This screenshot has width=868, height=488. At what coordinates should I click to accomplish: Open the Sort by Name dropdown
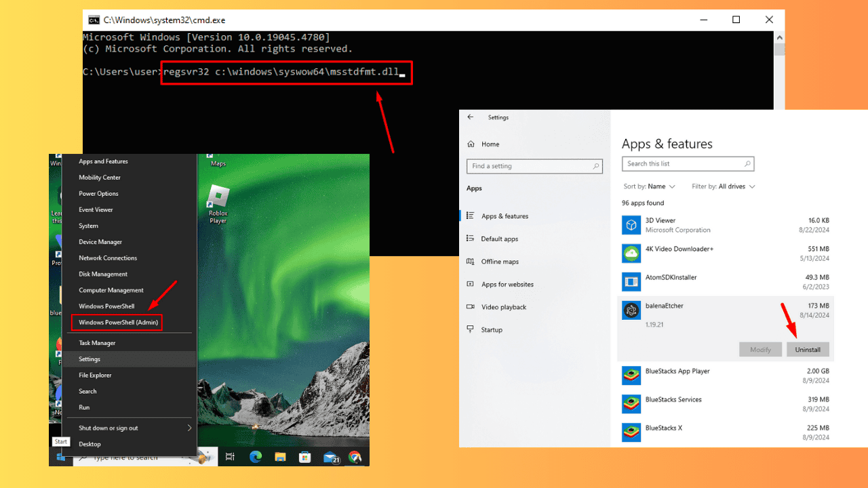coord(649,186)
